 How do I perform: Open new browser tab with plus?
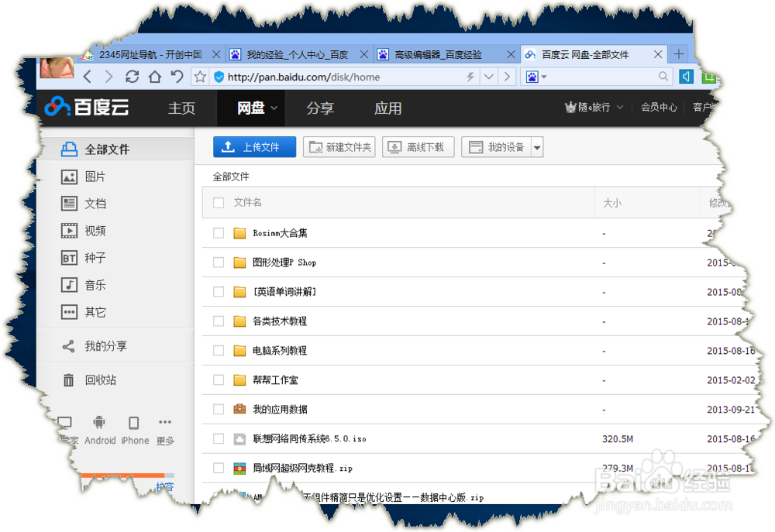679,54
